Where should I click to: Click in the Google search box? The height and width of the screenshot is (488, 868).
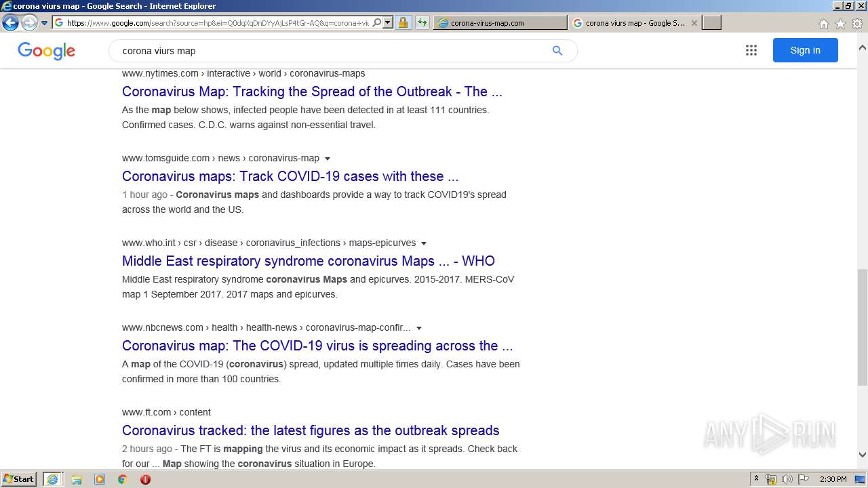[332, 51]
